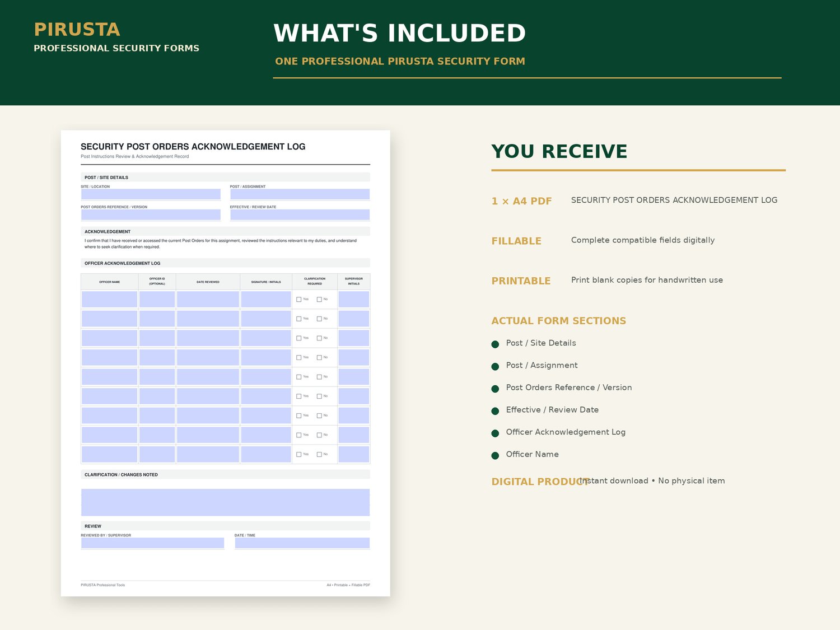Click the "DIGITAL PRODUCT" label
This screenshot has height=630, width=840.
[x=540, y=482]
